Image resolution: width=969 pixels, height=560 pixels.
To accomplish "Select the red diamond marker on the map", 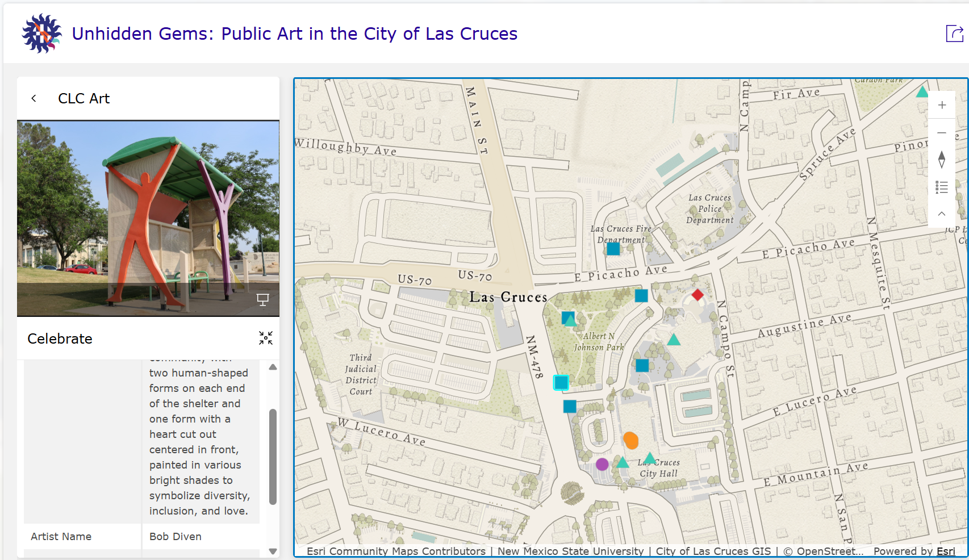I will [x=697, y=295].
